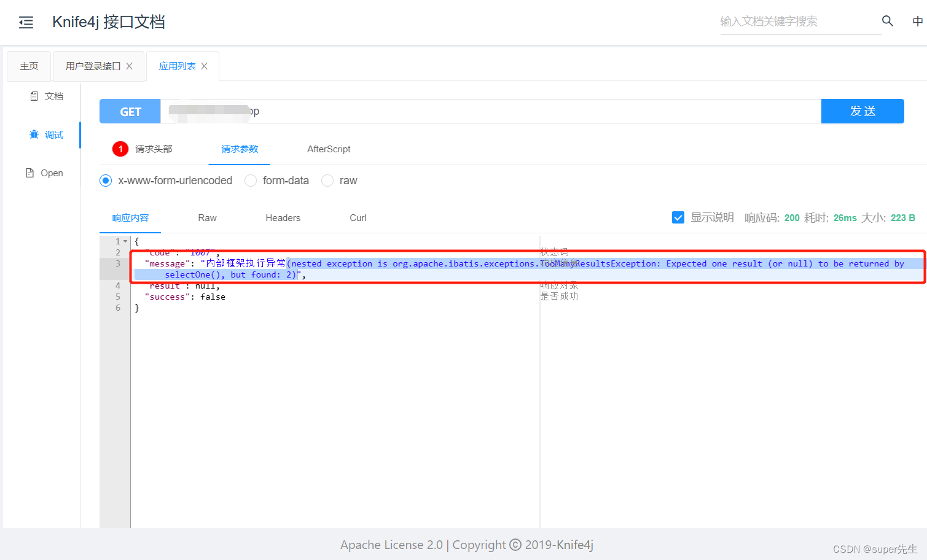Switch to the 应用列表 tab

coord(178,66)
